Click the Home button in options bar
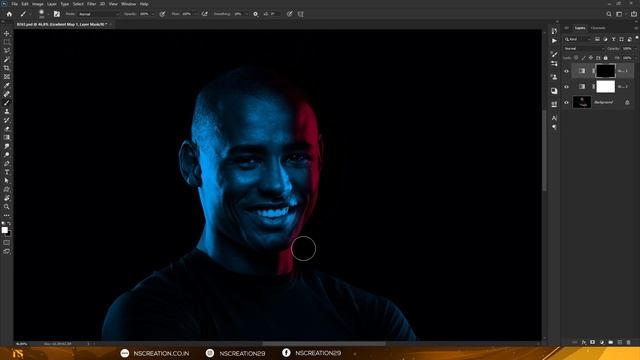The image size is (640, 360). click(x=9, y=14)
